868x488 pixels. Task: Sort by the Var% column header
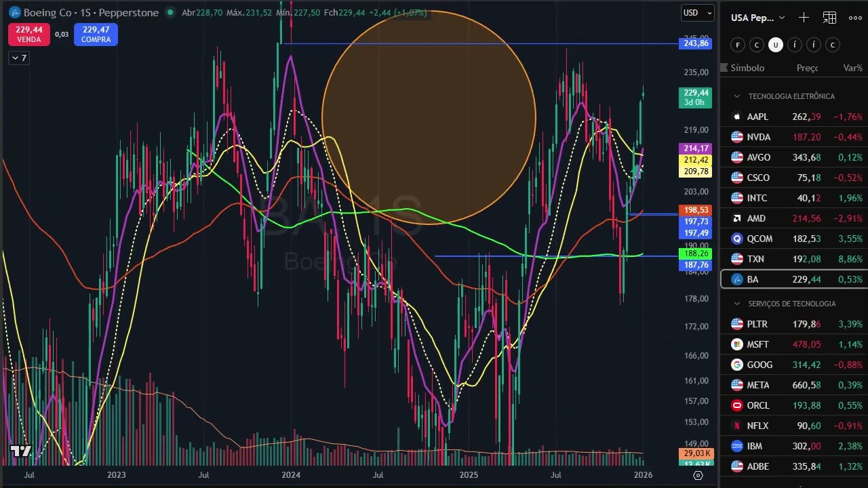tap(852, 68)
